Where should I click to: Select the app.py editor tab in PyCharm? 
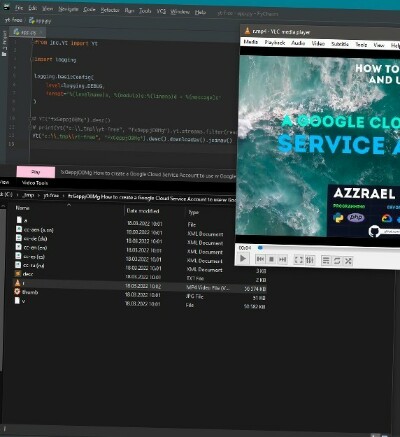click(27, 32)
